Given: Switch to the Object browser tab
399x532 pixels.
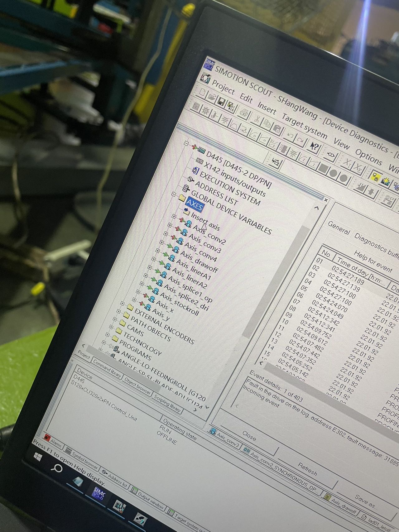Looking at the screenshot, I should (137, 386).
